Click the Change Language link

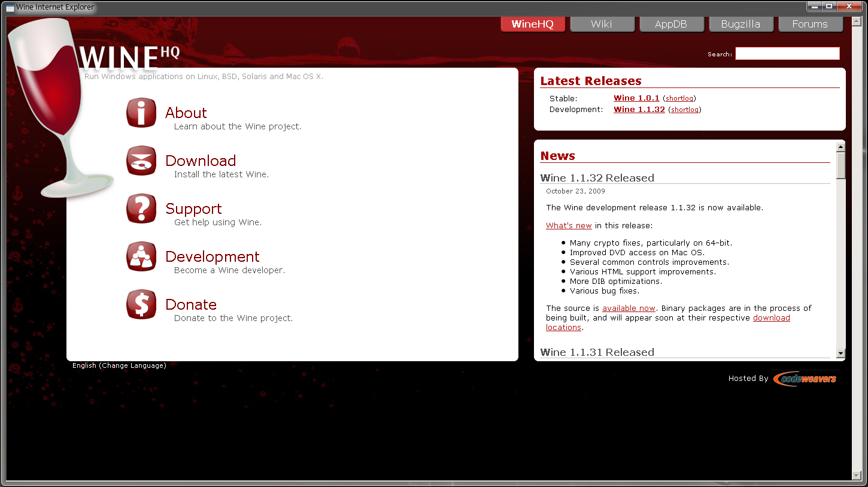tap(133, 365)
